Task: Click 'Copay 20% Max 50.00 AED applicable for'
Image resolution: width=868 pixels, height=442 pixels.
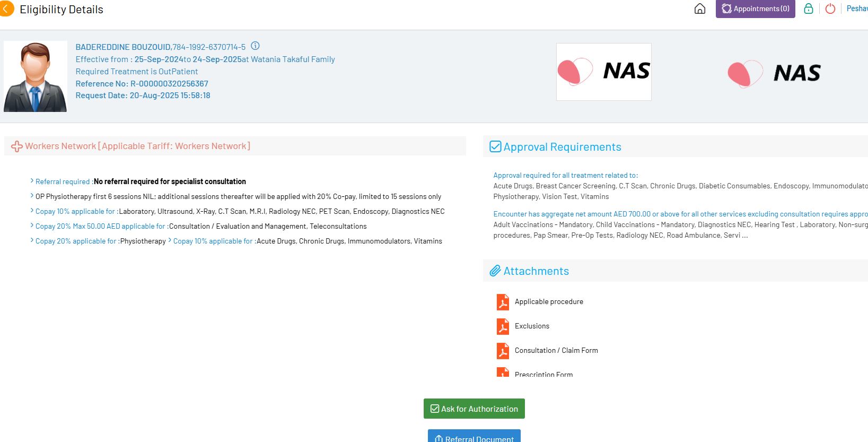Action: tap(100, 226)
